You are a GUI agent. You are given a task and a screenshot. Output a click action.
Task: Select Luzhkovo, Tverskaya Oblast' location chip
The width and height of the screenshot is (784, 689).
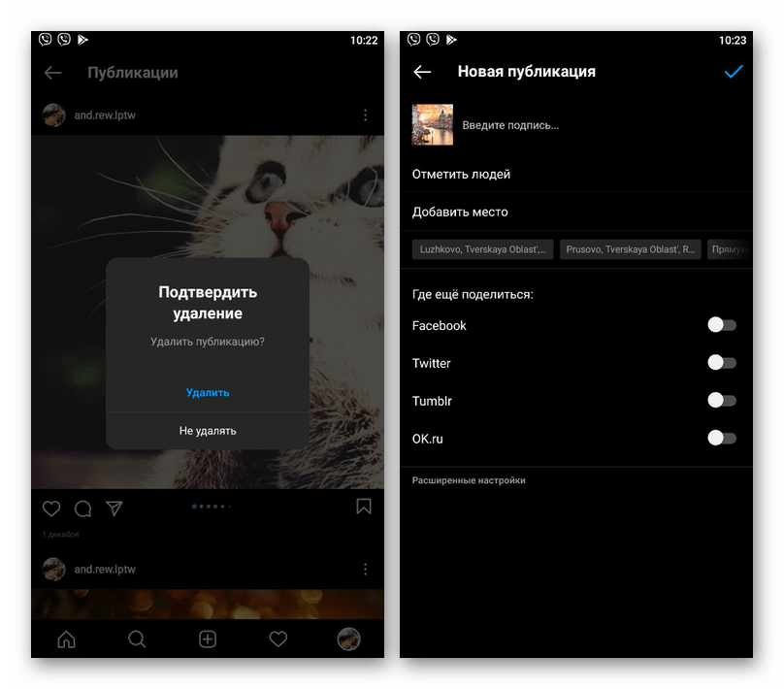(482, 249)
